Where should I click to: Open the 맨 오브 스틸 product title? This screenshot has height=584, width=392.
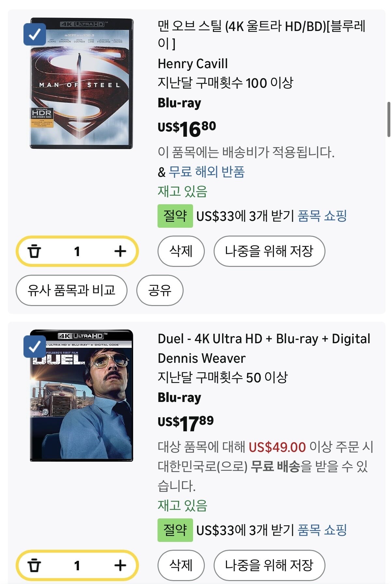261,27
